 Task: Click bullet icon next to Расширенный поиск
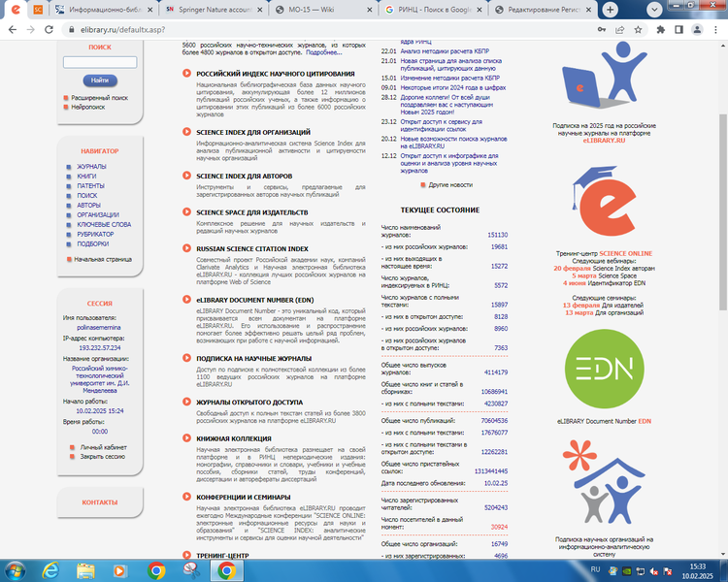[67, 98]
